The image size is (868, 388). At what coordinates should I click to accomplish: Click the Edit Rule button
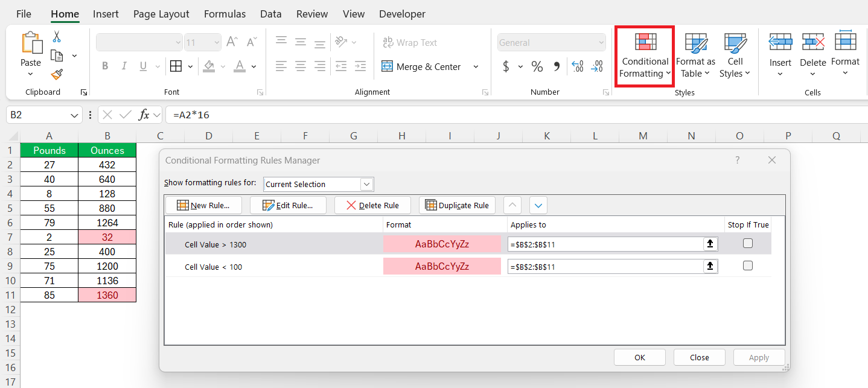[x=288, y=205]
